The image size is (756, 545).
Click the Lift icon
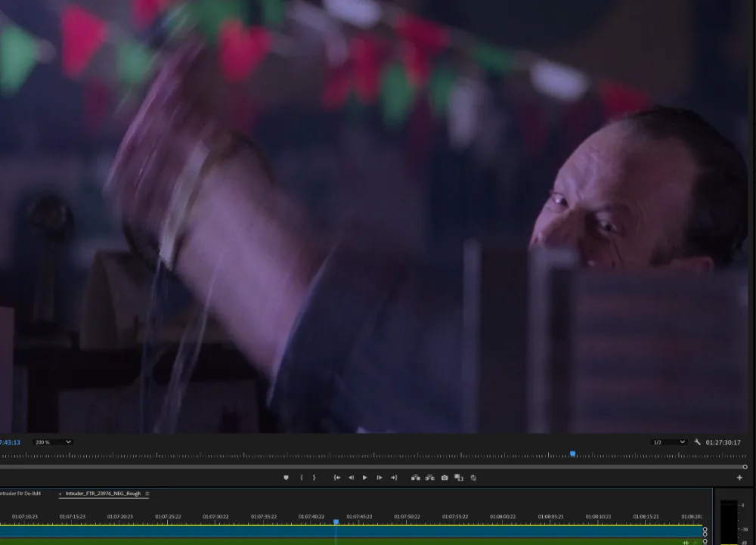point(415,478)
